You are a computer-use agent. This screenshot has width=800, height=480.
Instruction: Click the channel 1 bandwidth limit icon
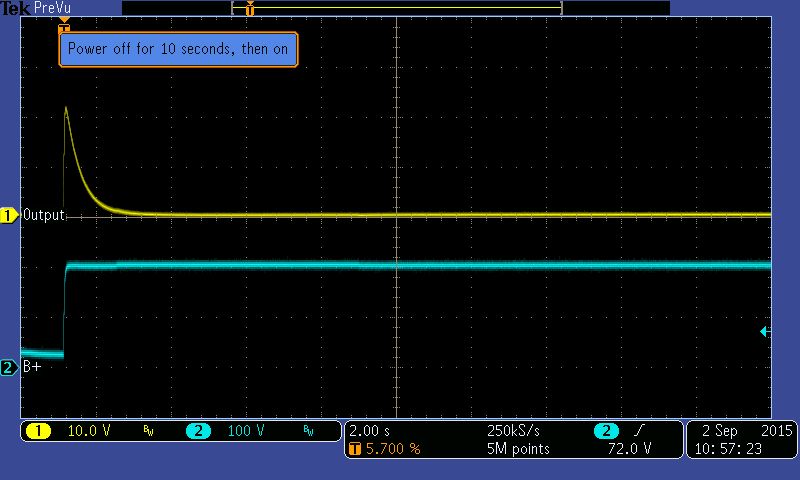coord(148,431)
